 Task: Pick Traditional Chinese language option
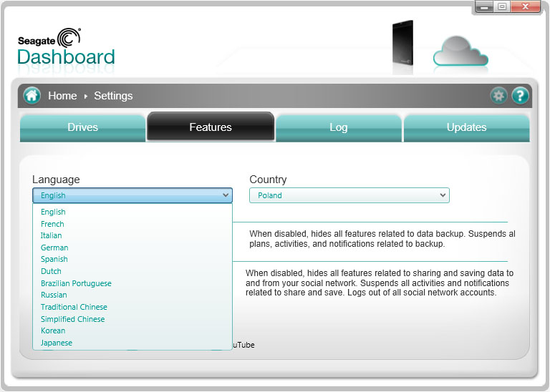132,307
